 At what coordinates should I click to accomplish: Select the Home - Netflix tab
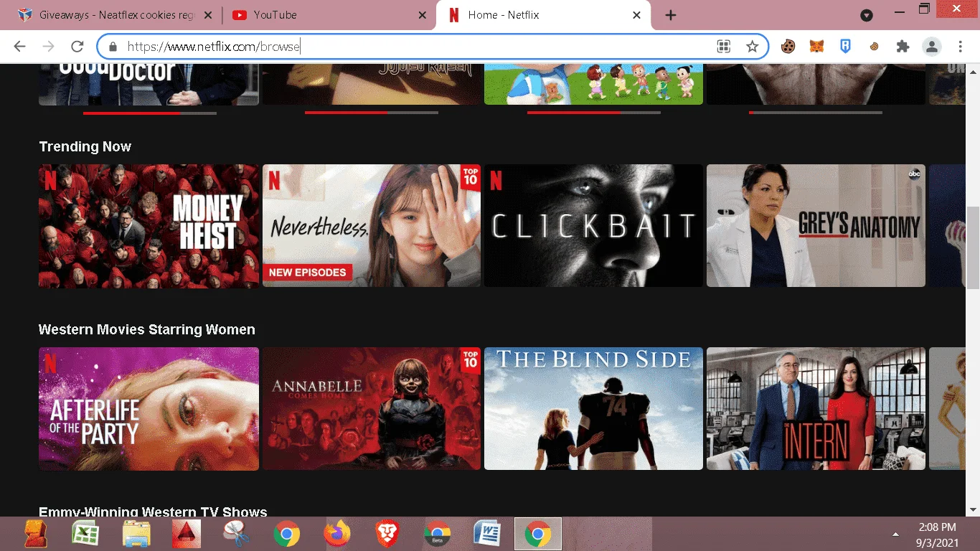544,15
